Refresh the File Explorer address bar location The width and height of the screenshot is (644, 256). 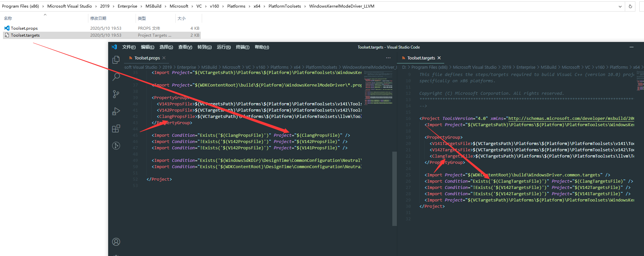[630, 6]
